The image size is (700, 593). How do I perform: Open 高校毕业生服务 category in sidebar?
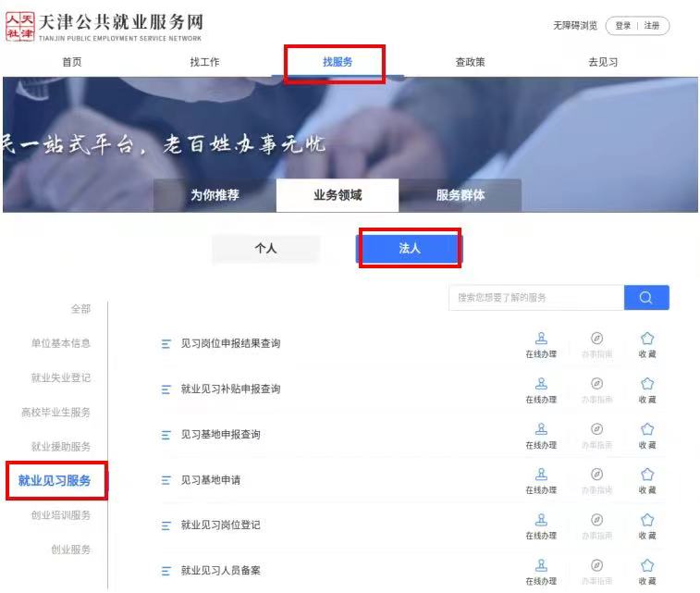(x=55, y=413)
